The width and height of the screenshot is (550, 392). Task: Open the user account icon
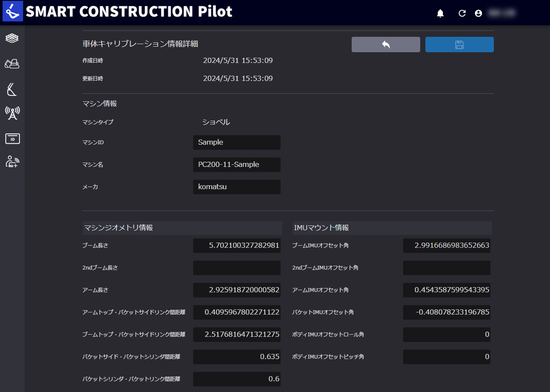(478, 13)
